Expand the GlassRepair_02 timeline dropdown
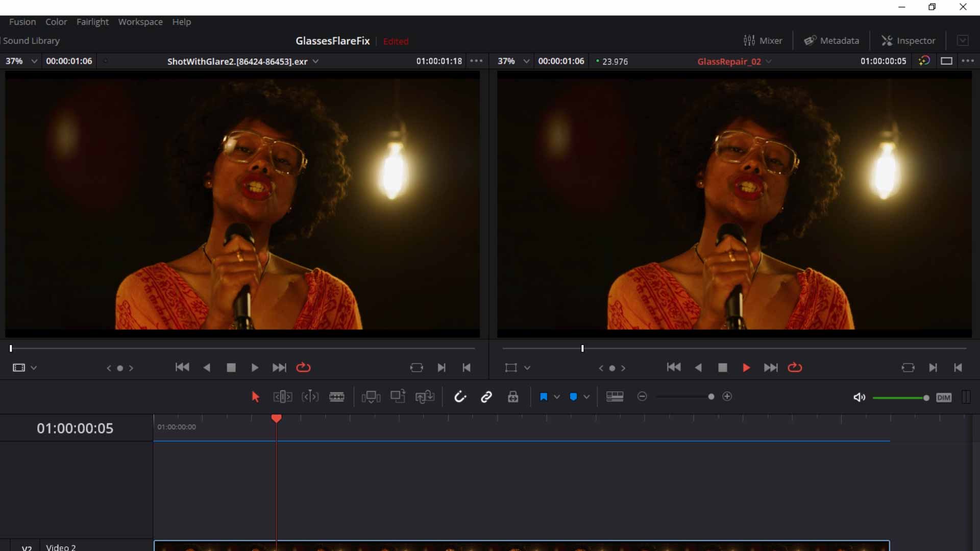The width and height of the screenshot is (980, 551). tap(734, 61)
